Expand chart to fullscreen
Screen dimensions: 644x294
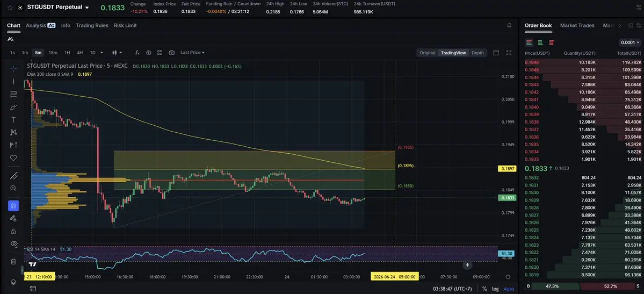509,53
